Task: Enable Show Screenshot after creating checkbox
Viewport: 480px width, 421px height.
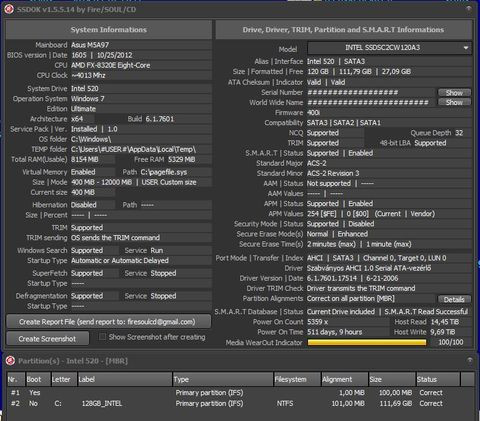Action: 102,337
